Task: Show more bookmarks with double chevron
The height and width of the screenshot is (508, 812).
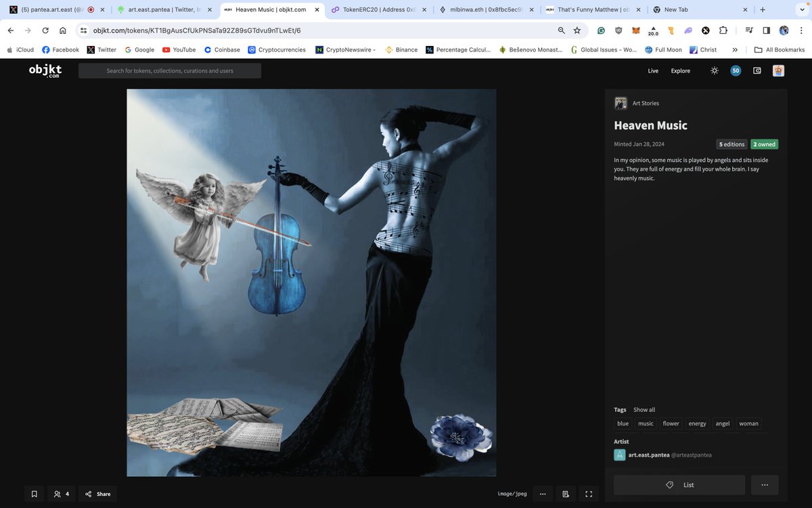Action: click(x=735, y=49)
